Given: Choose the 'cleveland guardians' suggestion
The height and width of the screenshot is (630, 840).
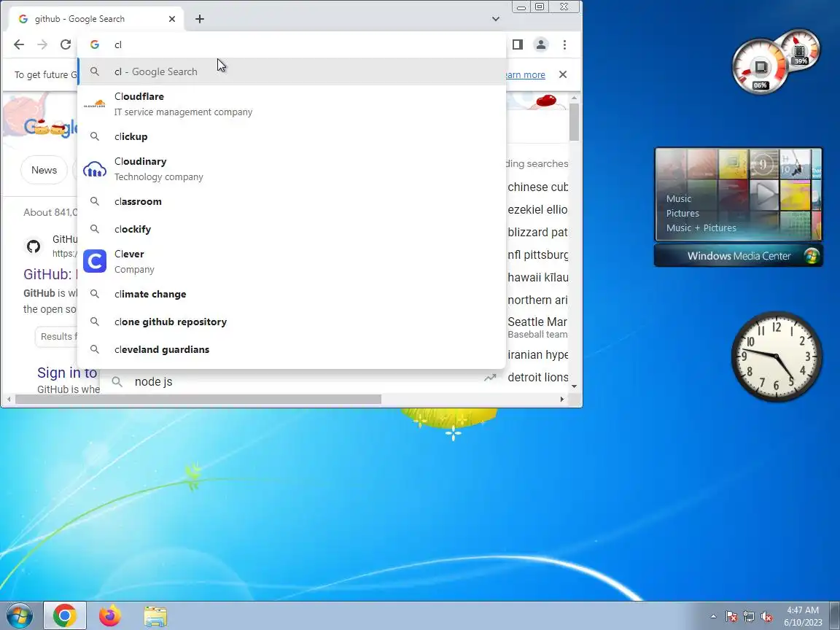Looking at the screenshot, I should [292, 349].
